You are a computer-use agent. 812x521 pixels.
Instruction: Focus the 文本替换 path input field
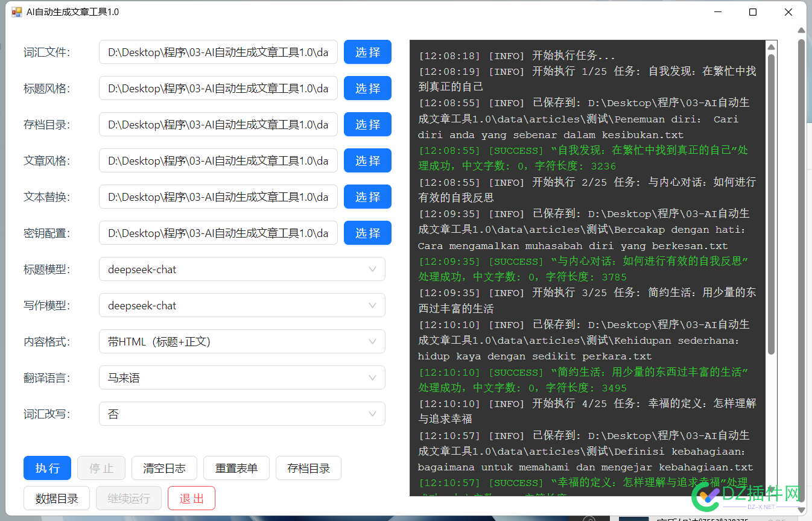pos(218,197)
